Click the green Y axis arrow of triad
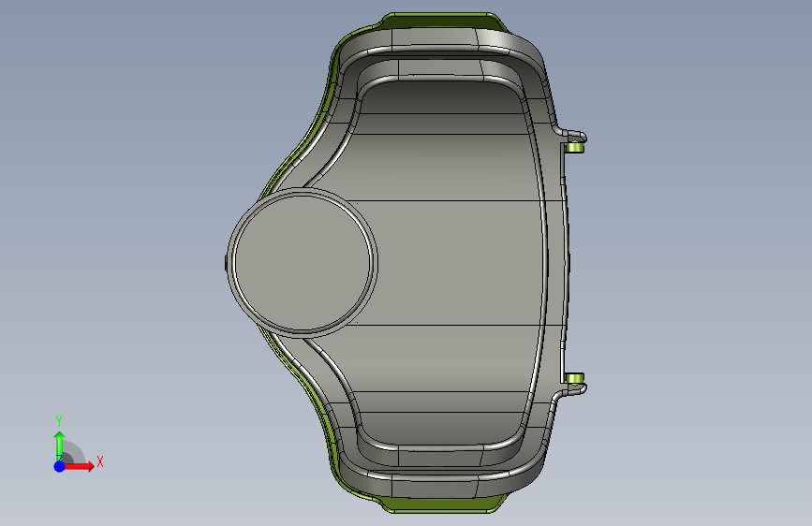Screen dimensions: 812x526 coord(60,446)
